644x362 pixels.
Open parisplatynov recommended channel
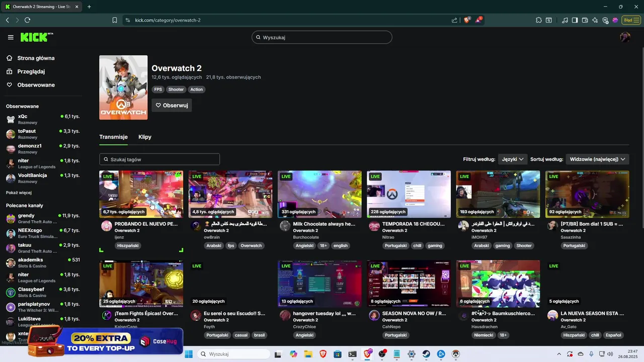(43, 307)
